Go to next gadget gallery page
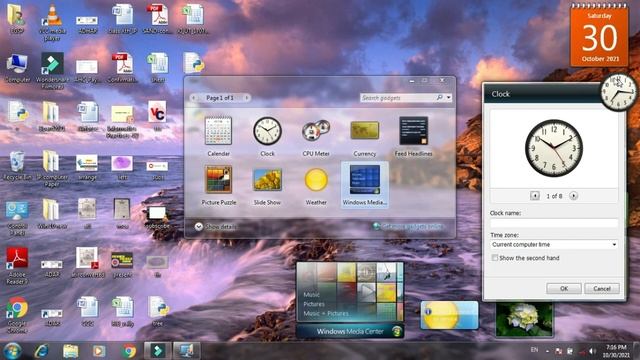The width and height of the screenshot is (640, 360). point(247,98)
